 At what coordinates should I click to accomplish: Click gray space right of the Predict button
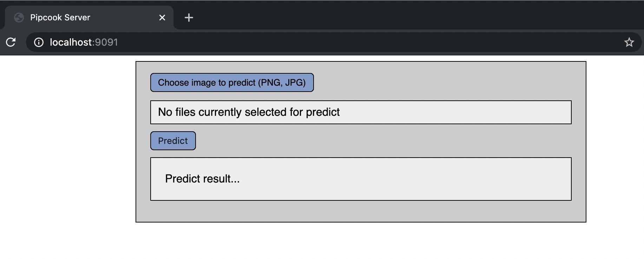351,141
